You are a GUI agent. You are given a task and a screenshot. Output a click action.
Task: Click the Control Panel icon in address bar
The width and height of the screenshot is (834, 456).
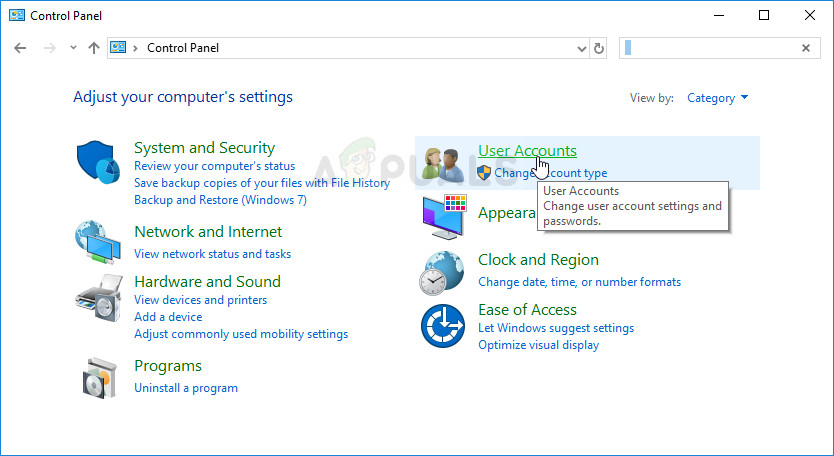point(118,47)
